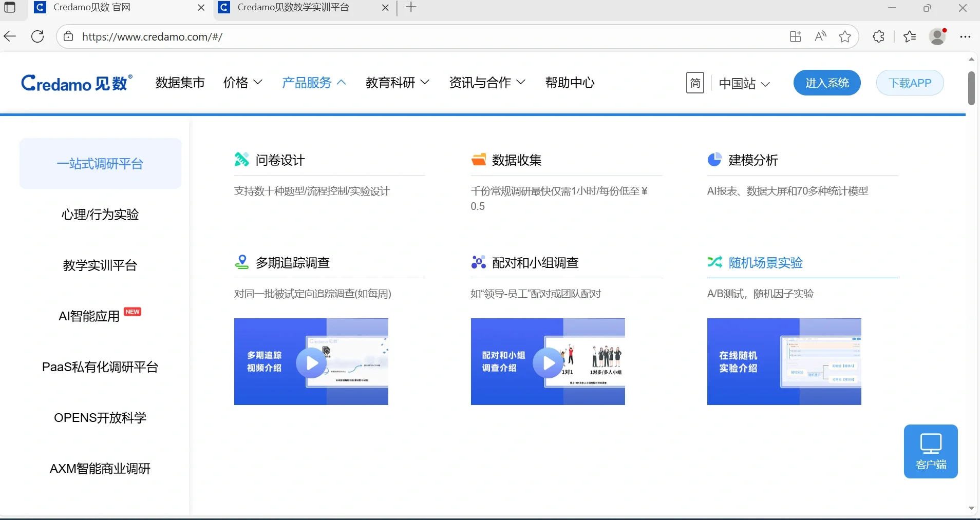Image resolution: width=980 pixels, height=520 pixels.
Task: Open the split screen icon in address bar
Action: [x=796, y=36]
